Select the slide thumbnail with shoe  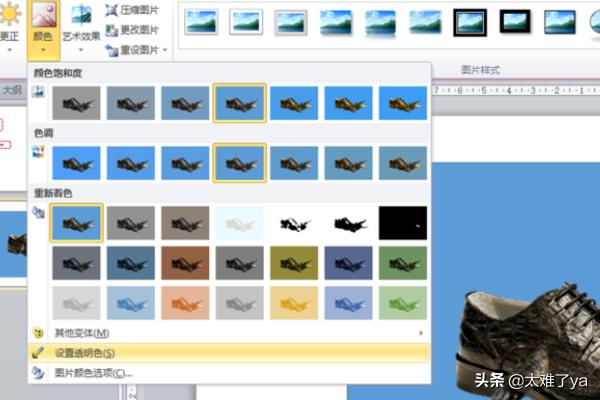click(x=13, y=245)
